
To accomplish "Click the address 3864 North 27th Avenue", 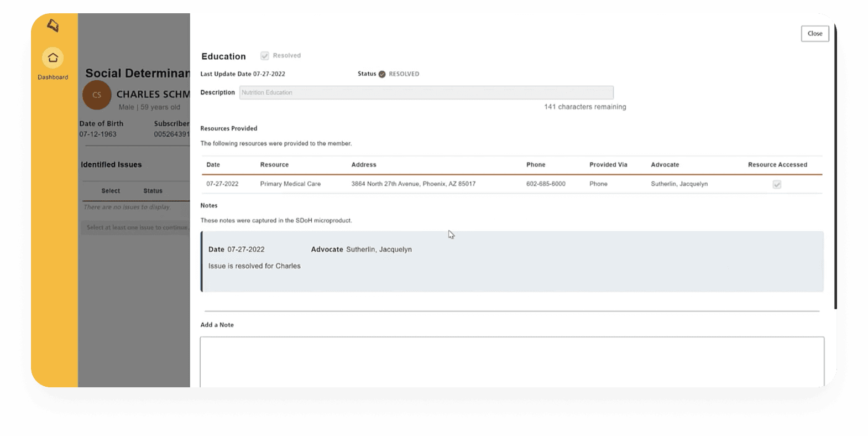I will (x=413, y=184).
